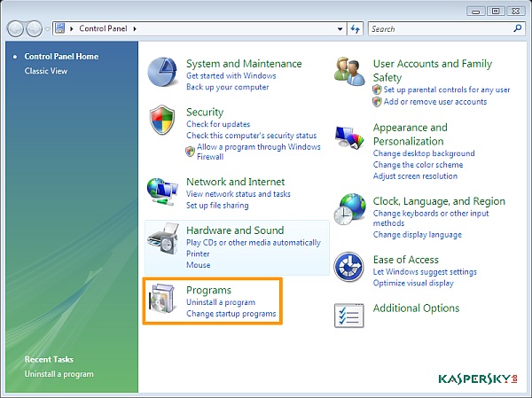The image size is (532, 398).
Task: Click Let Windows suggest settings
Action: [x=425, y=272]
